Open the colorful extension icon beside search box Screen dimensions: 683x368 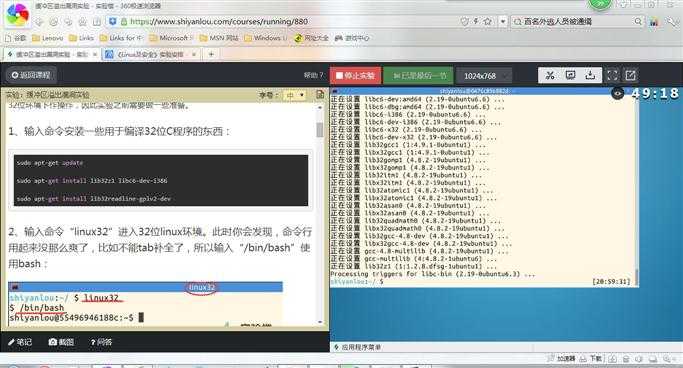(x=654, y=22)
